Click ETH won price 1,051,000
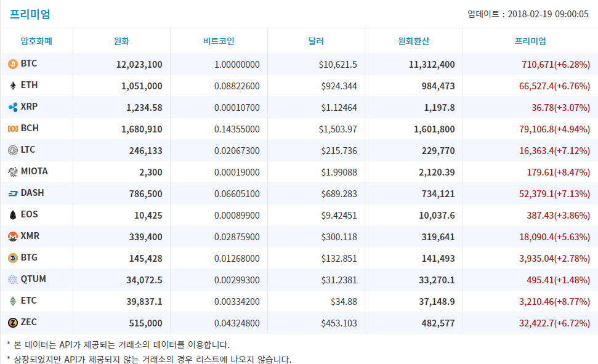 coord(142,86)
